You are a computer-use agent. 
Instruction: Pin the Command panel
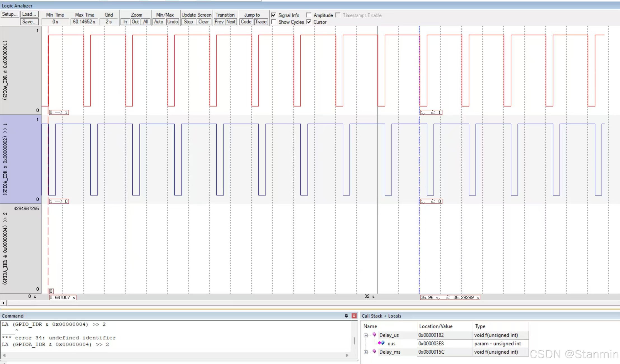[x=346, y=316]
